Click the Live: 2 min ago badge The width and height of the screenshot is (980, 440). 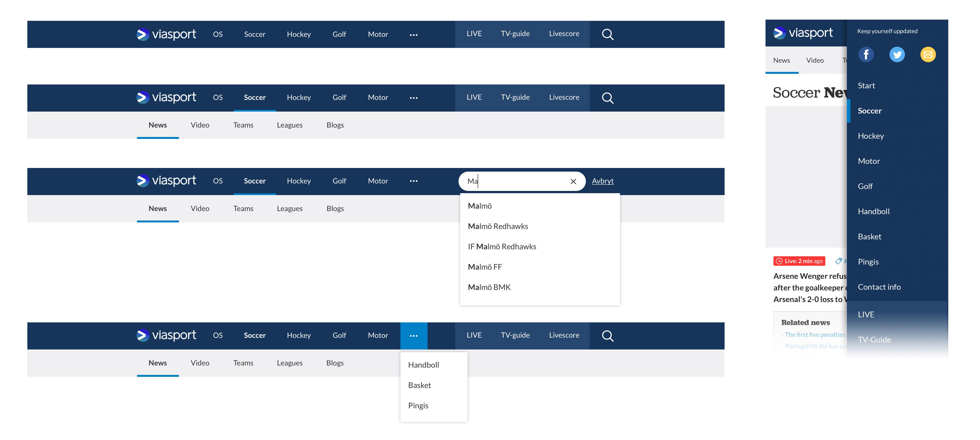[799, 261]
